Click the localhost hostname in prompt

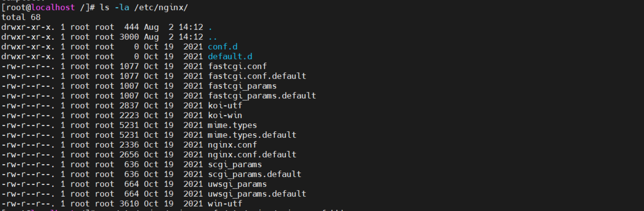click(x=53, y=8)
